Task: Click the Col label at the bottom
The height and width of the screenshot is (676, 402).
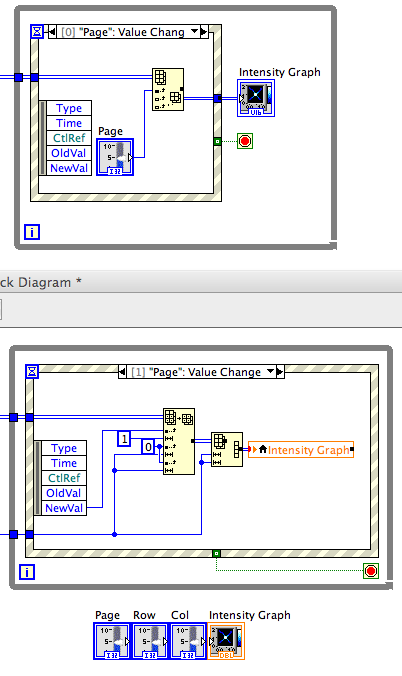Action: click(x=180, y=615)
